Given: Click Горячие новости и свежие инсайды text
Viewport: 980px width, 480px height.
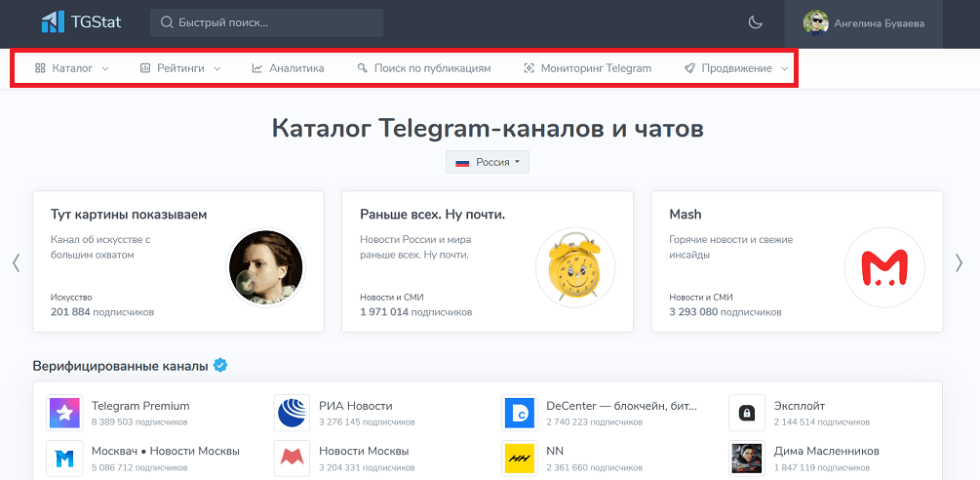Looking at the screenshot, I should tap(730, 248).
